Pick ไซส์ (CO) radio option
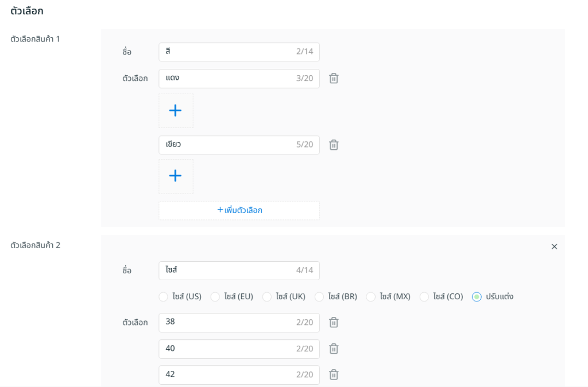The width and height of the screenshot is (588, 387). (x=424, y=297)
